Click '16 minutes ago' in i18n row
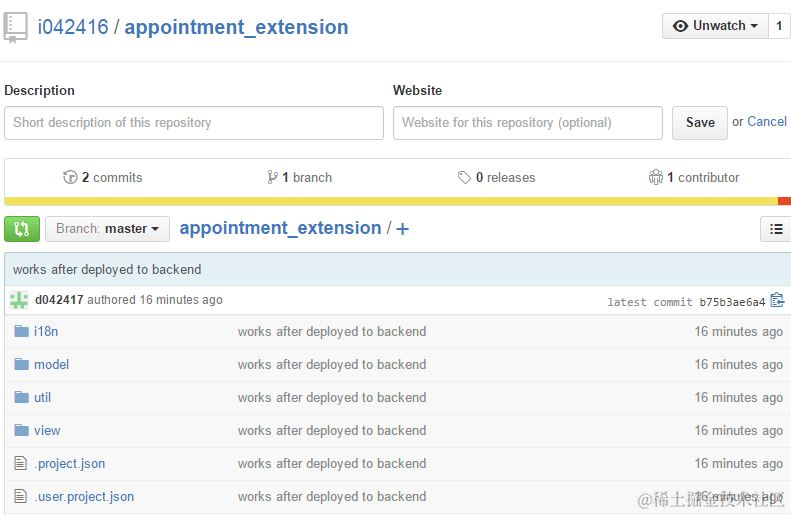The width and height of the screenshot is (791, 515). click(739, 331)
